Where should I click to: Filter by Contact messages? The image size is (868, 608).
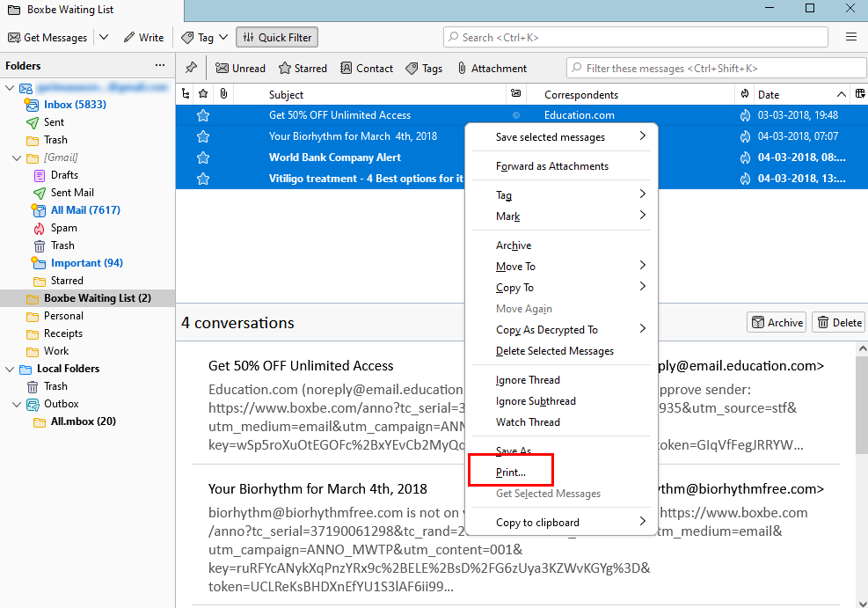point(367,68)
